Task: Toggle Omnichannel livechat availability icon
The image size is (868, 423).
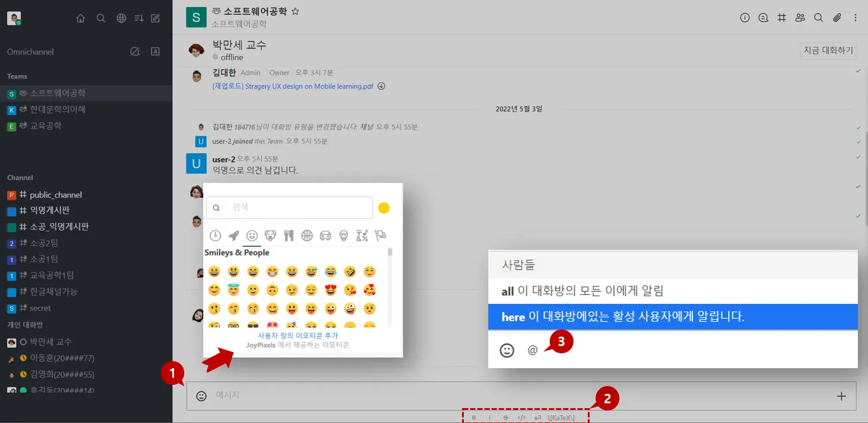Action: tap(135, 52)
